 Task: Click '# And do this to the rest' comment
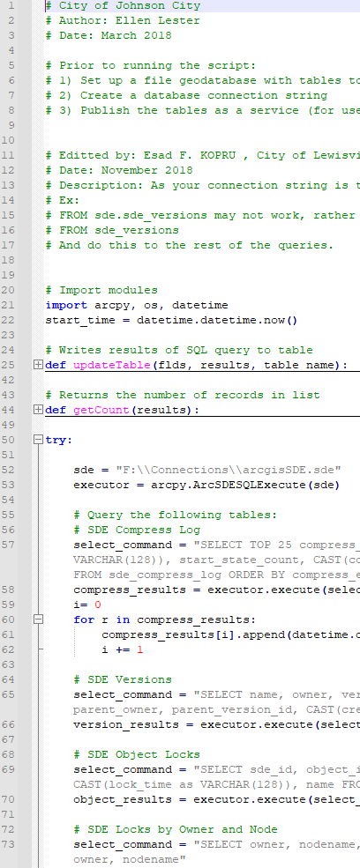tap(190, 245)
